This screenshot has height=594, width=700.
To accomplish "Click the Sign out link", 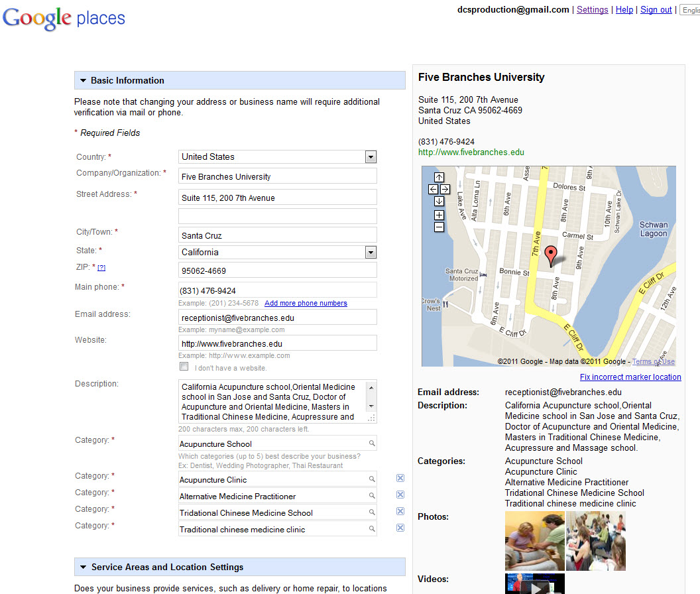I will tap(656, 10).
